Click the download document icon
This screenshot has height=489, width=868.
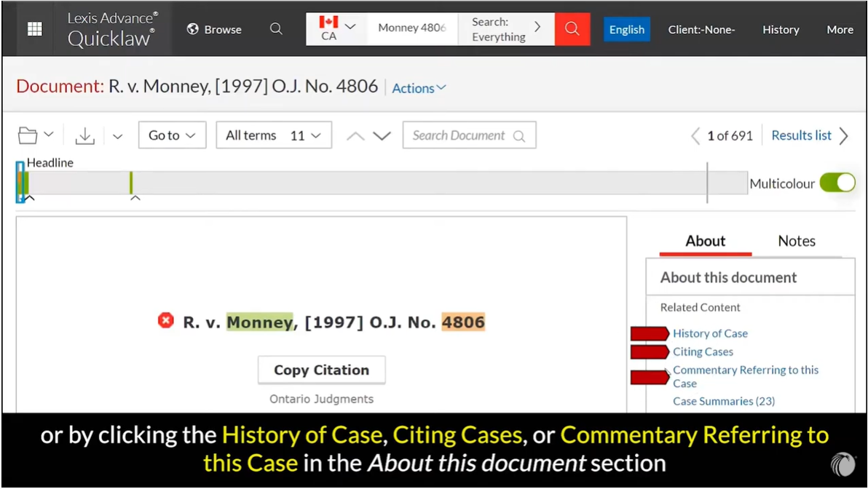[85, 135]
